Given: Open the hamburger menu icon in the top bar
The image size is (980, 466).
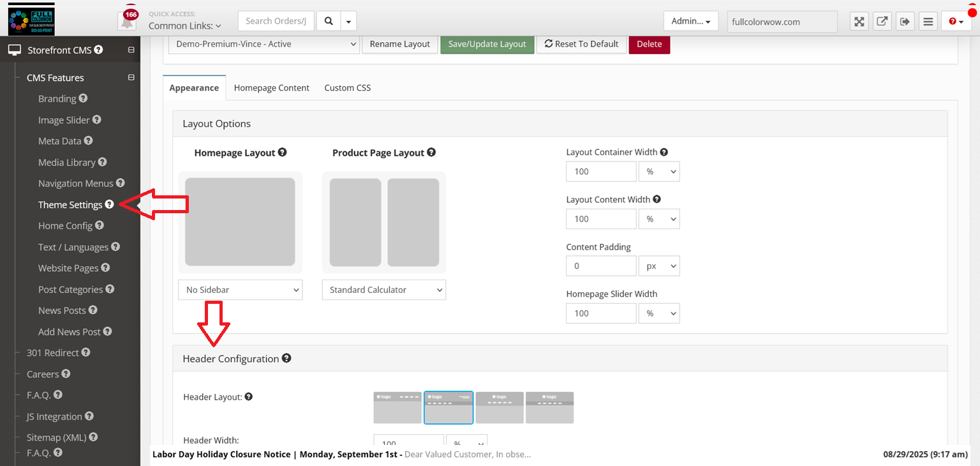Looking at the screenshot, I should coord(928,22).
